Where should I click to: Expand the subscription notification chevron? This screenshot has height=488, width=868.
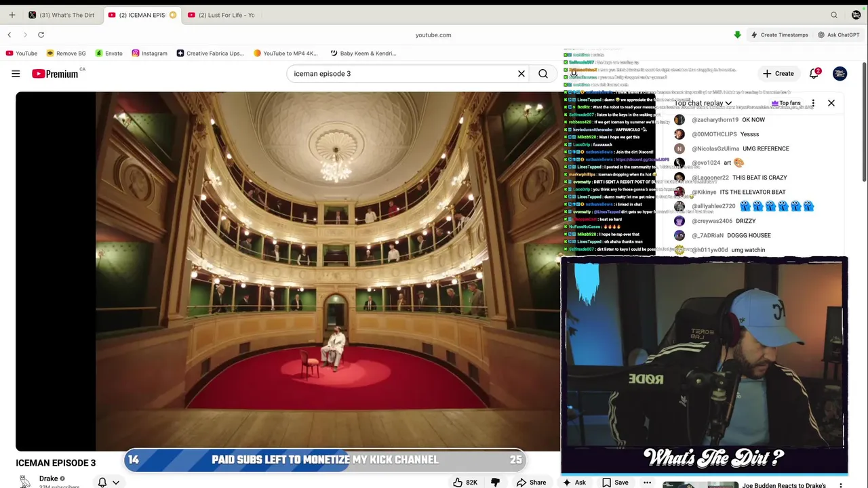point(116,483)
